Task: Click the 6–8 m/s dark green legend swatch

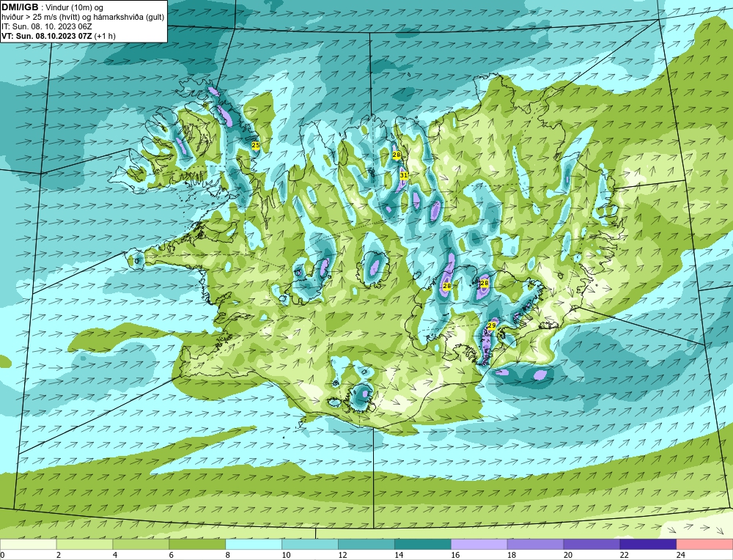Action: [x=197, y=544]
